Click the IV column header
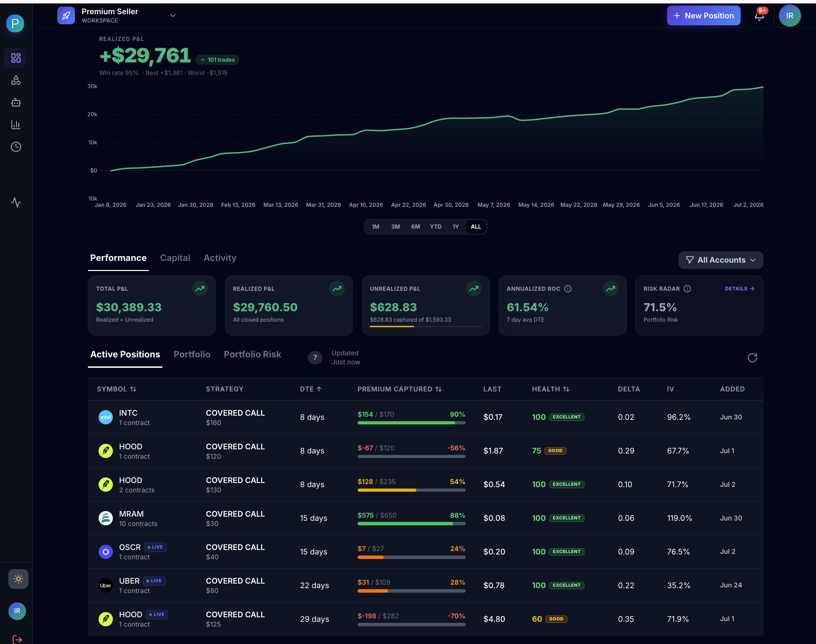Viewport: 816px width, 644px height. tap(671, 389)
